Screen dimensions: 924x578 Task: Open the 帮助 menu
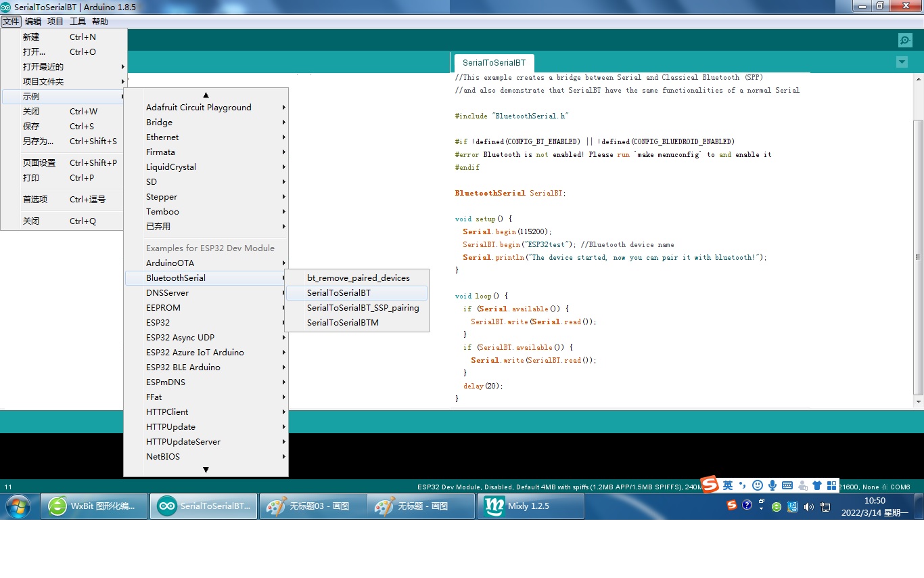point(100,22)
